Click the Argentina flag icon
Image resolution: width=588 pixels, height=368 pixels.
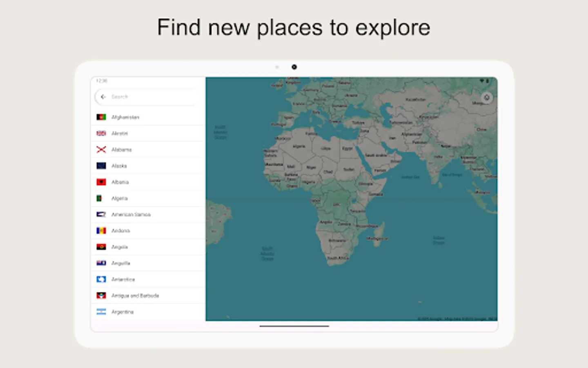(101, 312)
